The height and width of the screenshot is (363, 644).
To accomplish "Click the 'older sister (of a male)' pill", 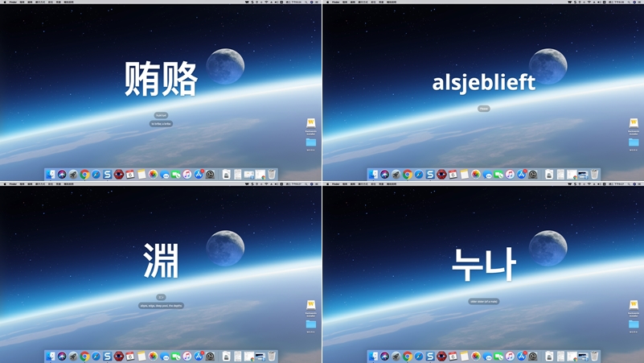I will [x=484, y=301].
